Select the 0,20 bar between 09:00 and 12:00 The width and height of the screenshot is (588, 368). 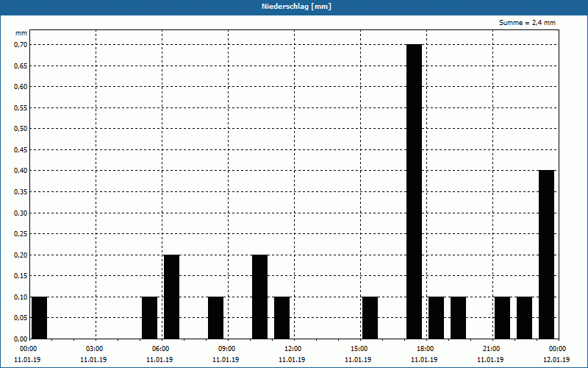pos(260,297)
